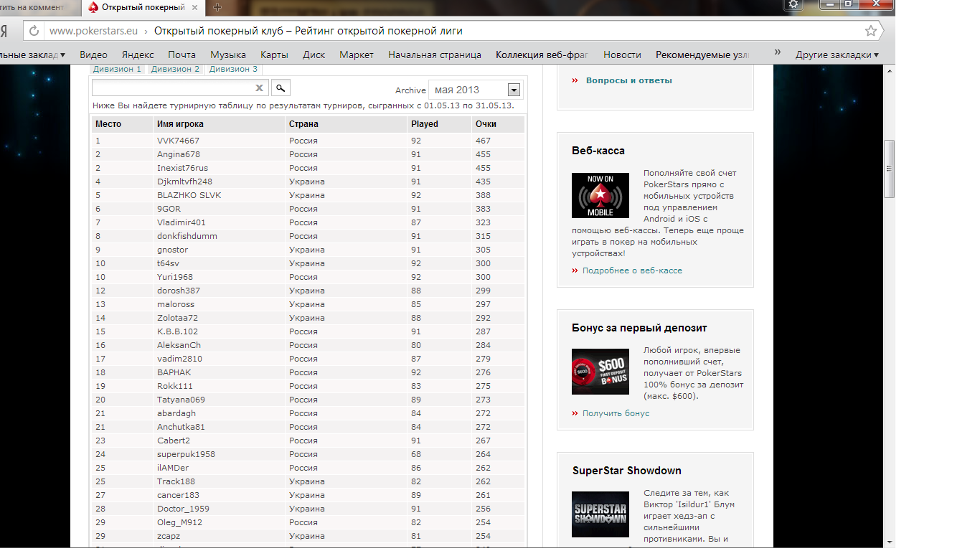980x551 pixels.
Task: Select player name VVK74667
Action: tap(178, 141)
